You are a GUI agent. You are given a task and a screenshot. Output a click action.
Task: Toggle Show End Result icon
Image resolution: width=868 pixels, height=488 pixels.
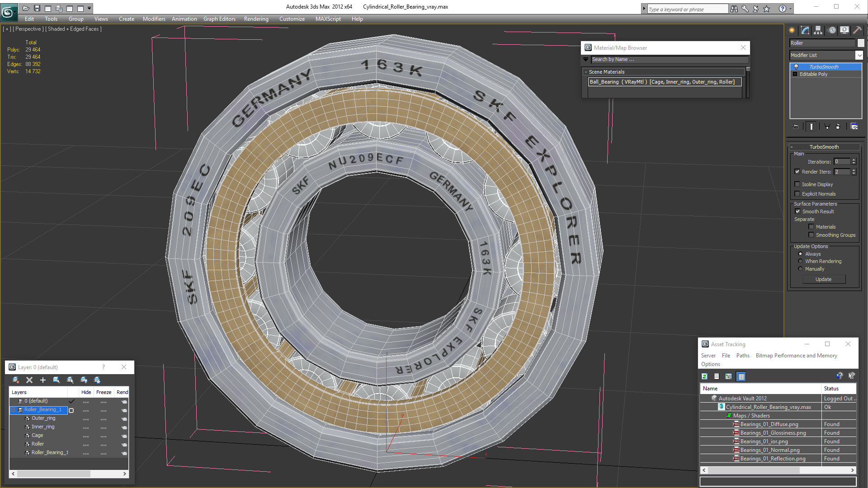811,127
